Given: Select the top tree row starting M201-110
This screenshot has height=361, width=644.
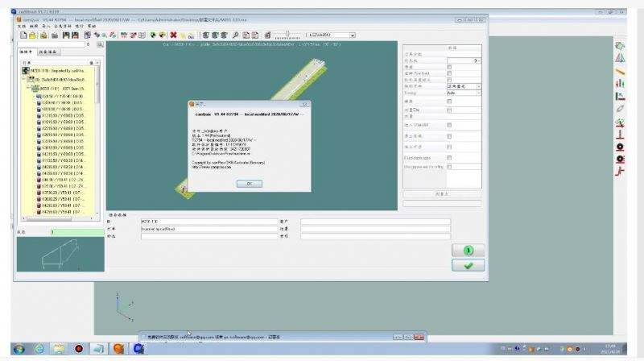Looking at the screenshot, I should coord(57,71).
